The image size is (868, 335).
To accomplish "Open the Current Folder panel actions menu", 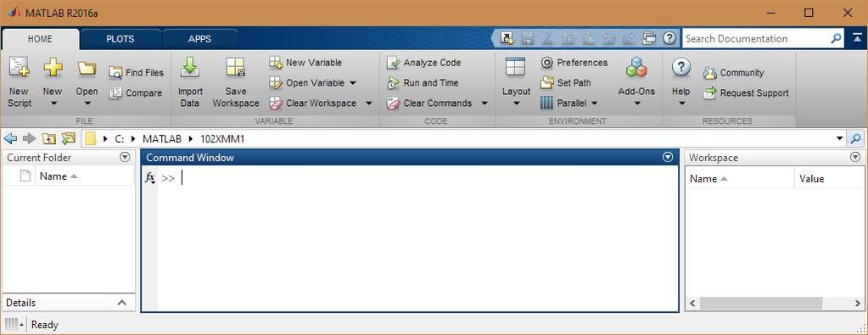I will tap(125, 157).
